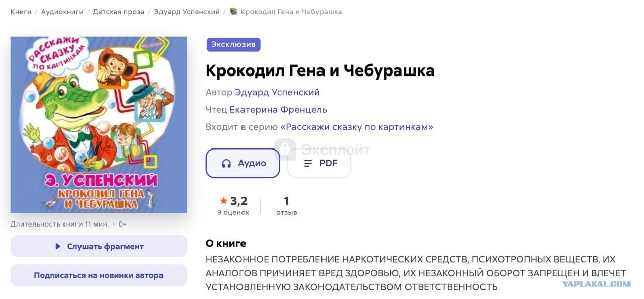The width and height of the screenshot is (644, 299).
Task: Click Подписаться на новинки автора button
Action: click(x=99, y=275)
